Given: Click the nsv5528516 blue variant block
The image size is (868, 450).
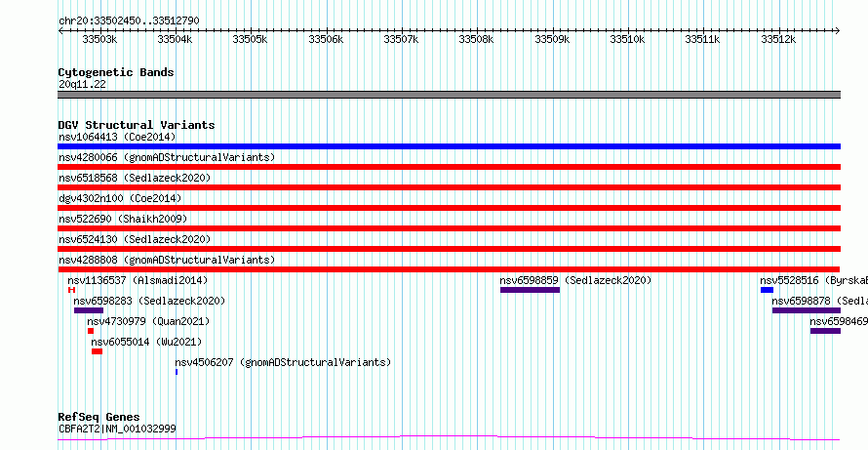Looking at the screenshot, I should [767, 290].
